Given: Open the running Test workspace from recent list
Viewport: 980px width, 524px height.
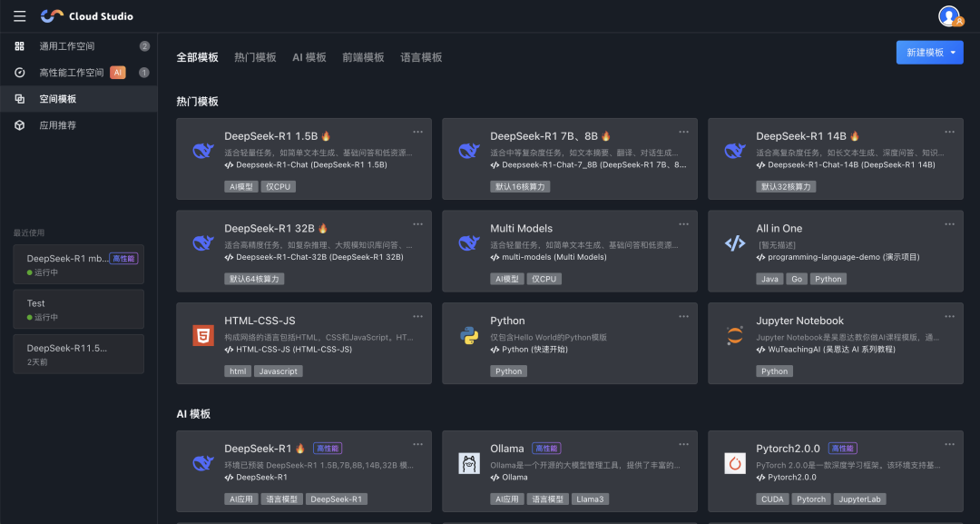Looking at the screenshot, I should [x=79, y=309].
